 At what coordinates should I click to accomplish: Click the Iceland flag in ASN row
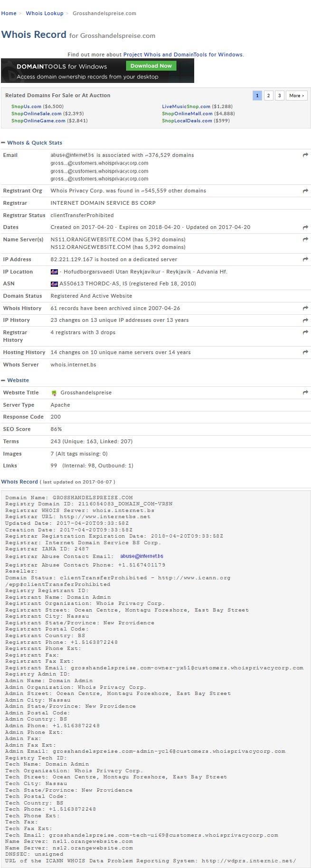coord(54,284)
